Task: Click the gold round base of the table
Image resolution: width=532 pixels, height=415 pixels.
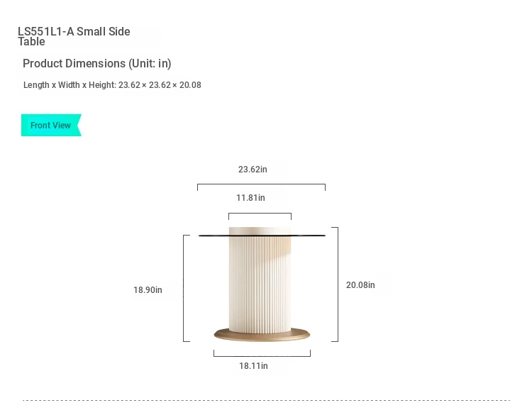Action: (262, 336)
